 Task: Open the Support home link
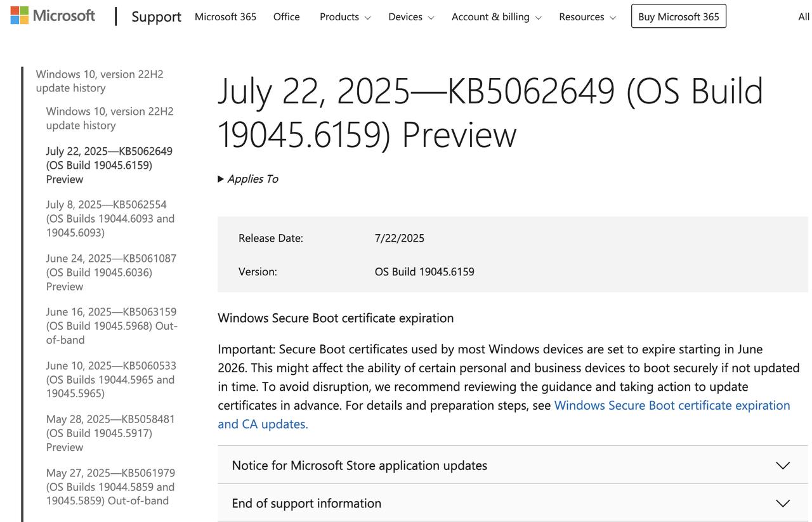pos(156,16)
